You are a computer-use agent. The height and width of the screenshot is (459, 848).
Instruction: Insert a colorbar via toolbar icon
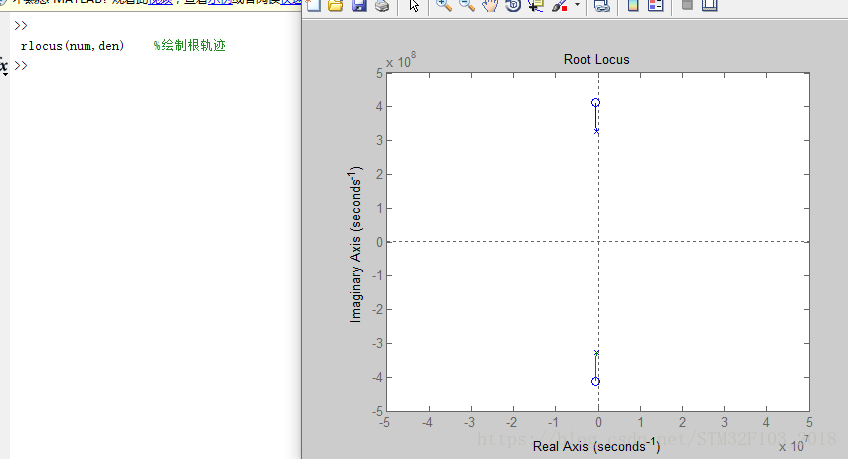pyautogui.click(x=633, y=5)
